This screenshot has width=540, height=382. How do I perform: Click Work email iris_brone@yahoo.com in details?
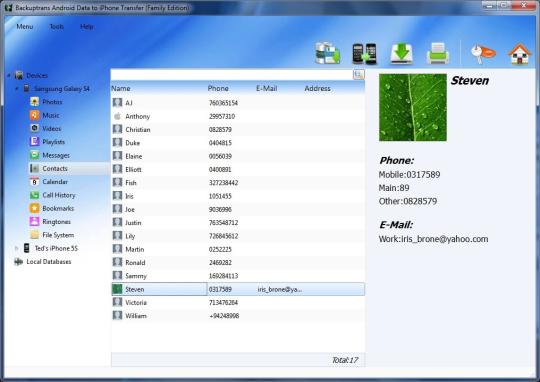(x=433, y=239)
